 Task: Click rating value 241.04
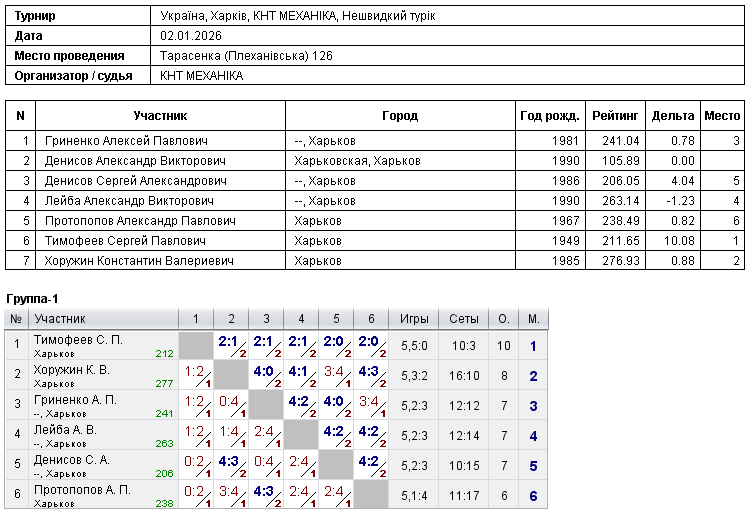(621, 141)
